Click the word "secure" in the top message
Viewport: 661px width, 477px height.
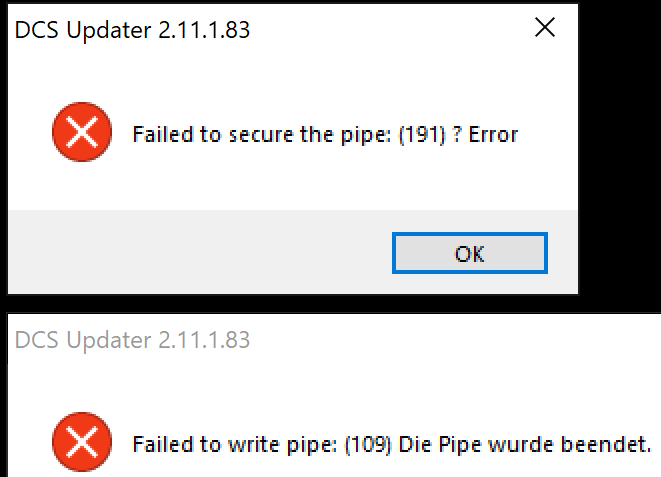click(261, 135)
